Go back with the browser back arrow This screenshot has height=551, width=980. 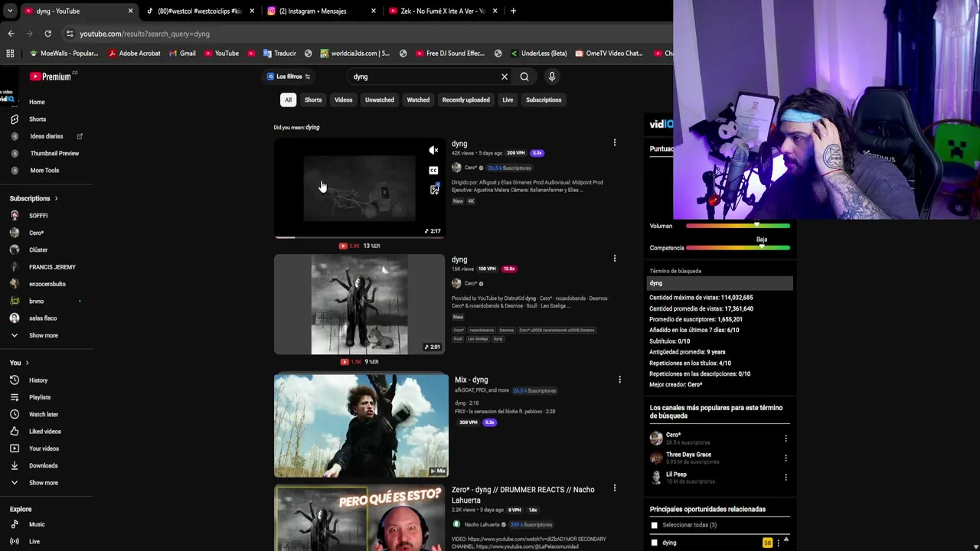[x=11, y=34]
